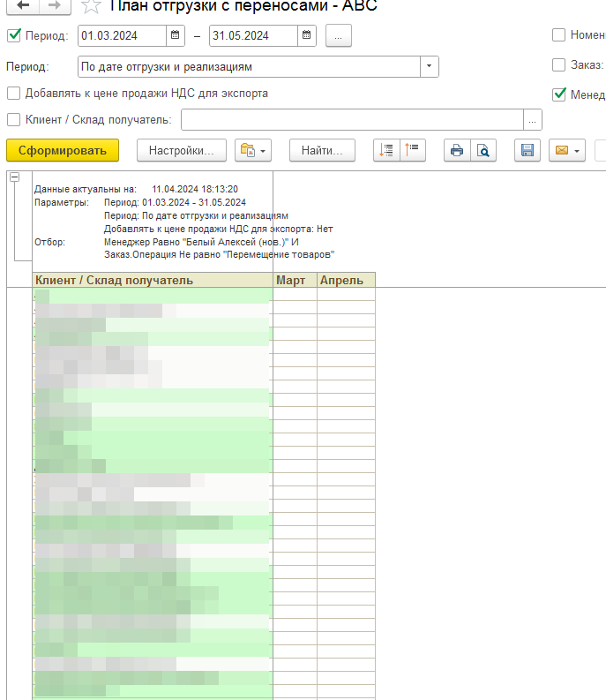Open period type dropdown list

pyautogui.click(x=429, y=67)
